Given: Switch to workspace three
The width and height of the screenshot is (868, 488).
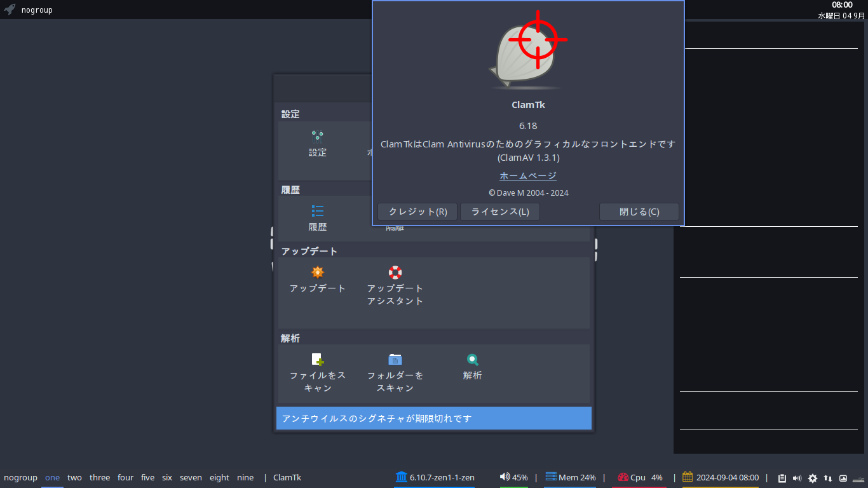Looking at the screenshot, I should tap(100, 477).
